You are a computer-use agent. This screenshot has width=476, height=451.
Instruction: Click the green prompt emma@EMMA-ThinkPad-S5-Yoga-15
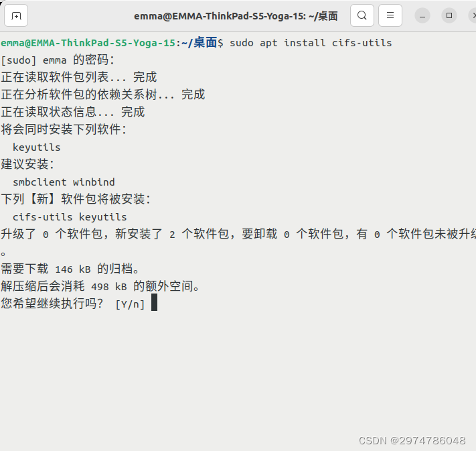(x=88, y=43)
